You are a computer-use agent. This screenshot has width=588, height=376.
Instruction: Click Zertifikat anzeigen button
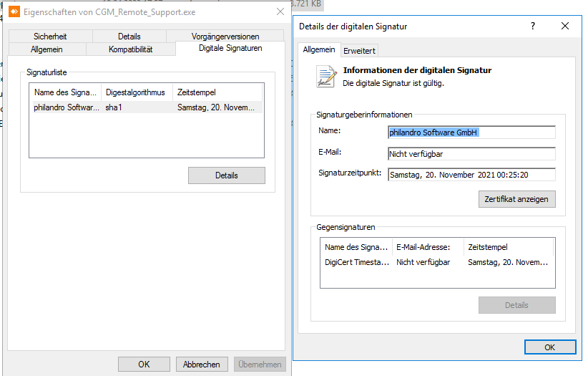click(516, 199)
